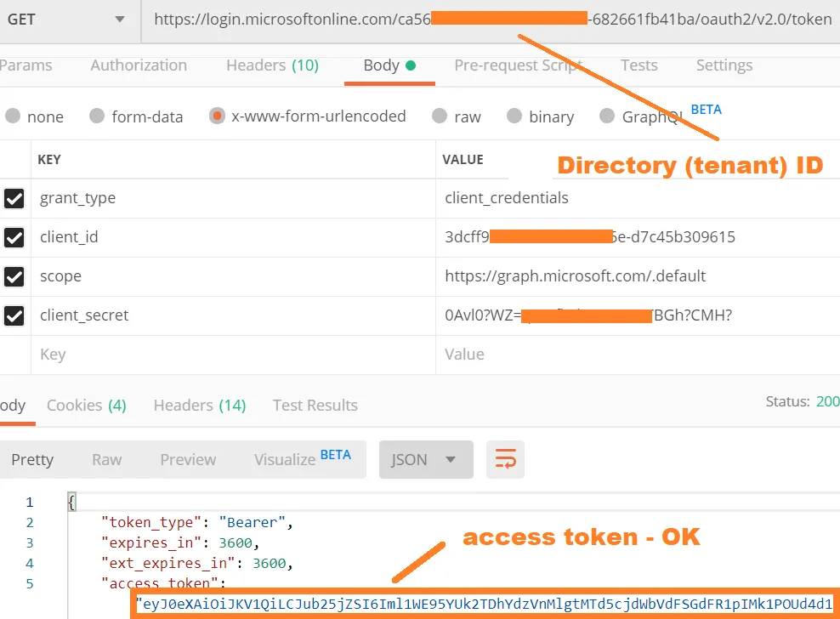
Task: Click the request URL field
Action: pyautogui.click(x=491, y=20)
